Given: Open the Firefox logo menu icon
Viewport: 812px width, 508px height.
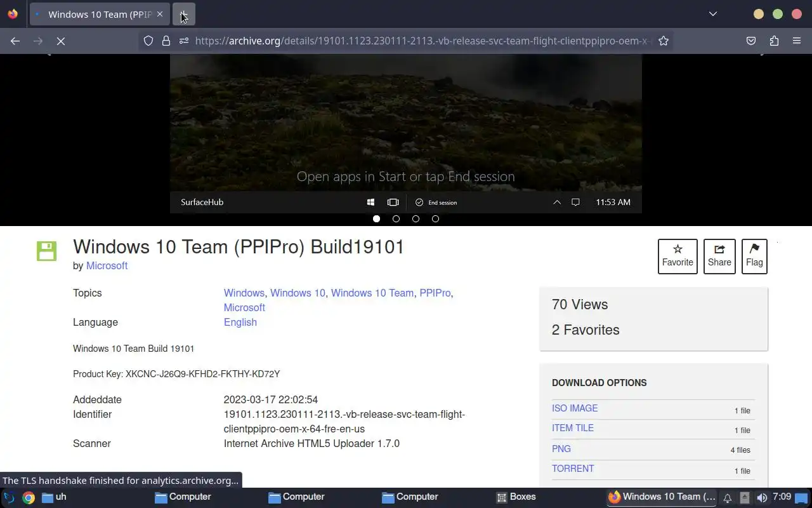Looking at the screenshot, I should click(13, 14).
